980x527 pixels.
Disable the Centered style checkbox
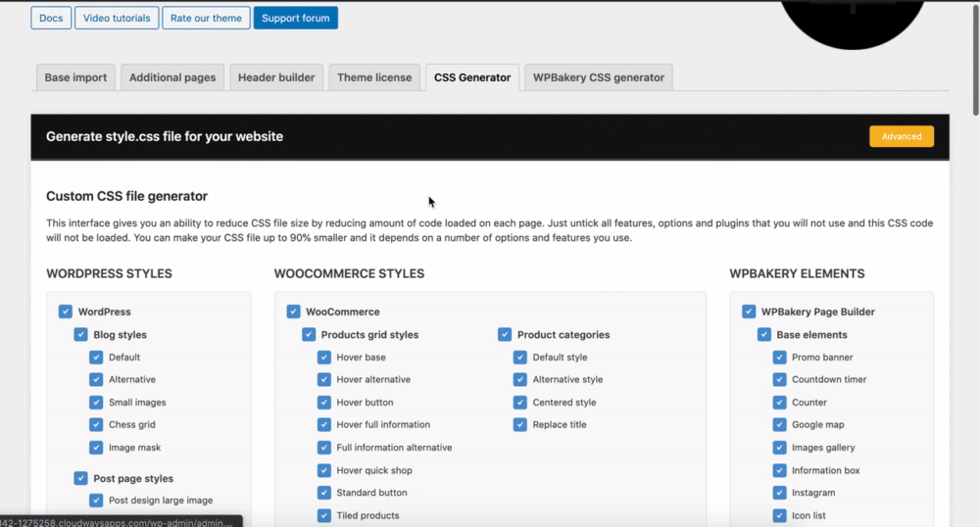(x=520, y=403)
